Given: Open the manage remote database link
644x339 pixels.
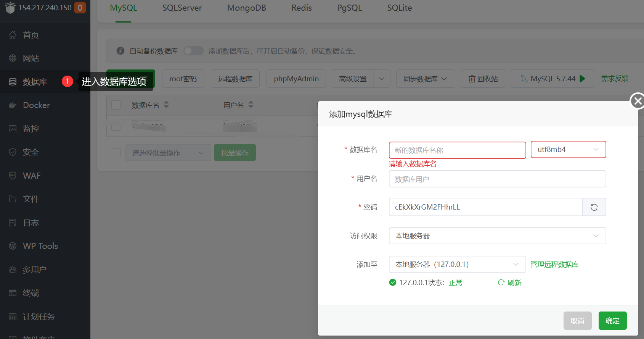Looking at the screenshot, I should pos(554,265).
